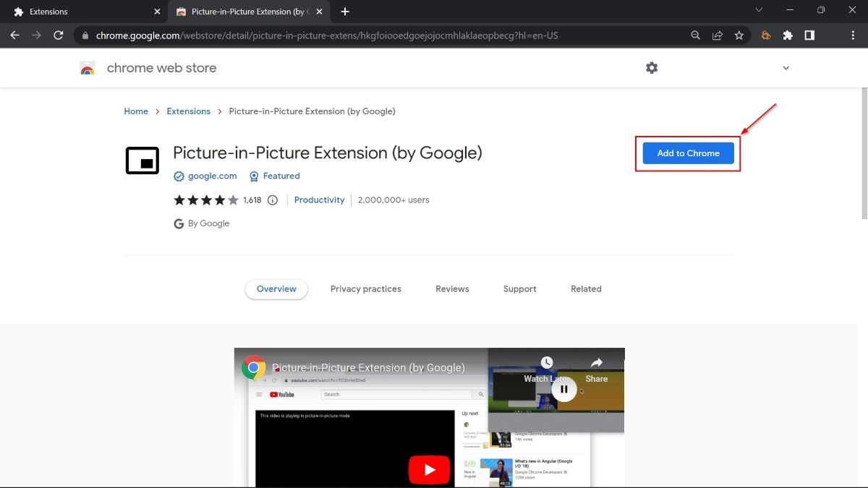Click the info icon next to the rating count
The image size is (868, 488).
272,200
